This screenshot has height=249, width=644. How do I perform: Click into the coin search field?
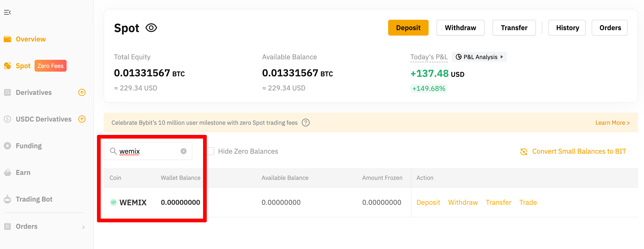148,151
